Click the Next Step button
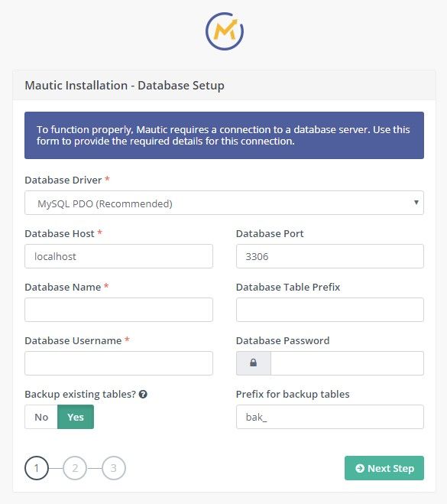447x504 pixels. click(384, 468)
